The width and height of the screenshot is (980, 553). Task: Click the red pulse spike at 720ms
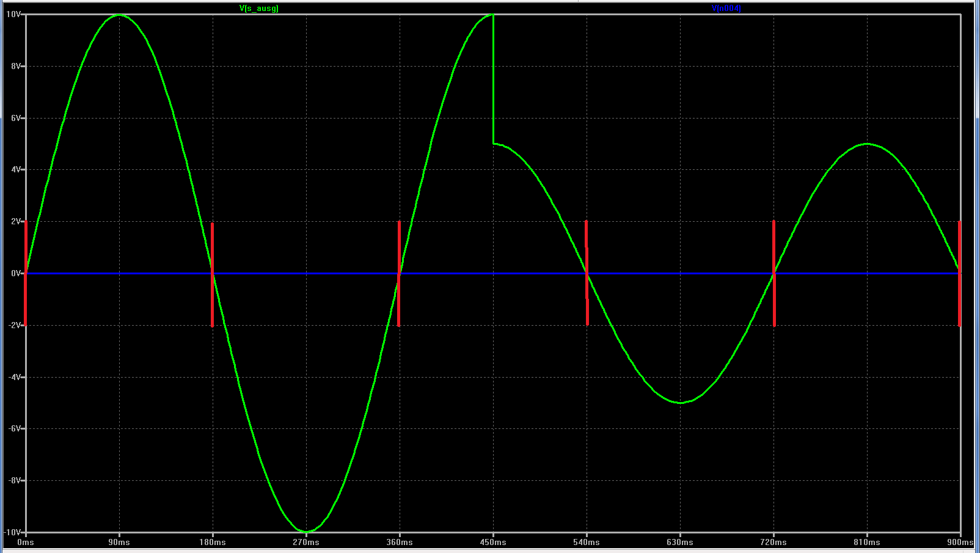(774, 273)
